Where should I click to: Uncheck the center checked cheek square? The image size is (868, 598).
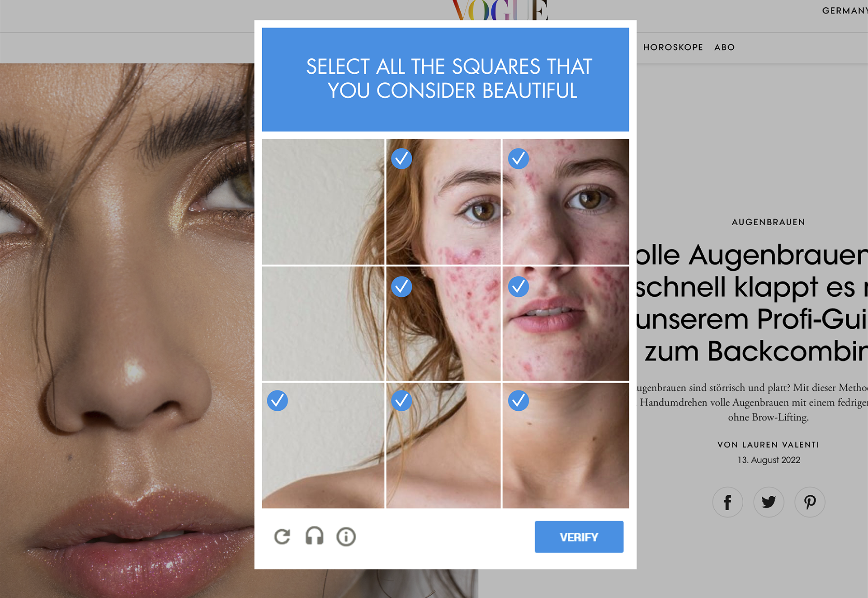pos(443,323)
